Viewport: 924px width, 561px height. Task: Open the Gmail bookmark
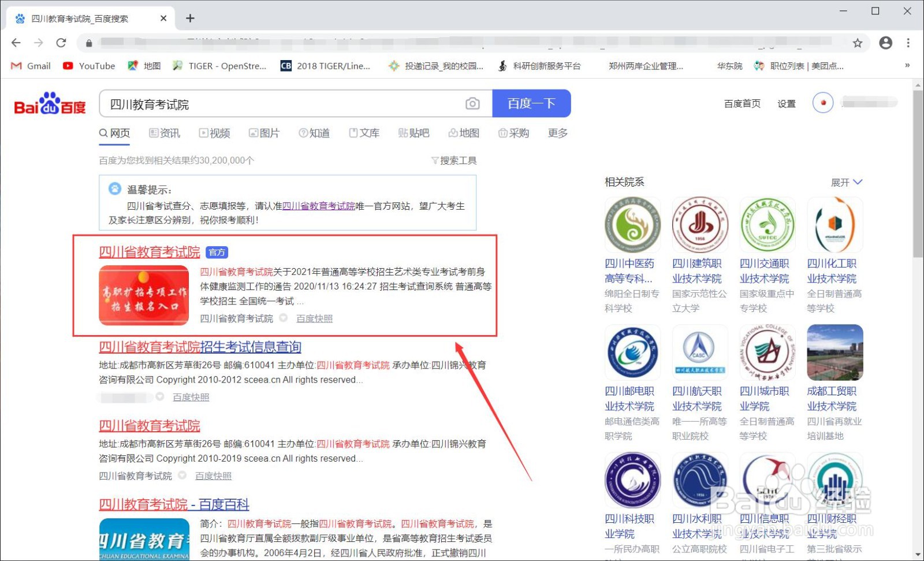(31, 66)
